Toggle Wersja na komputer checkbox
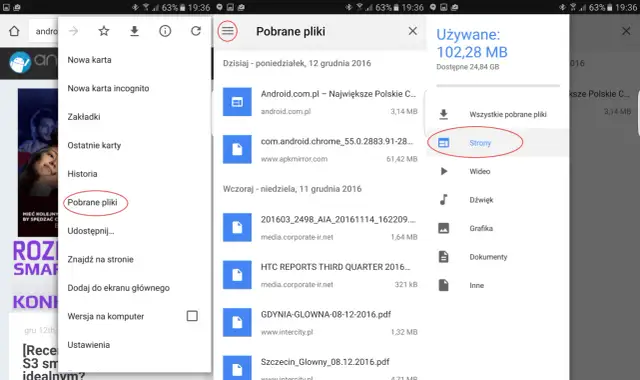The width and height of the screenshot is (640, 380). [192, 316]
